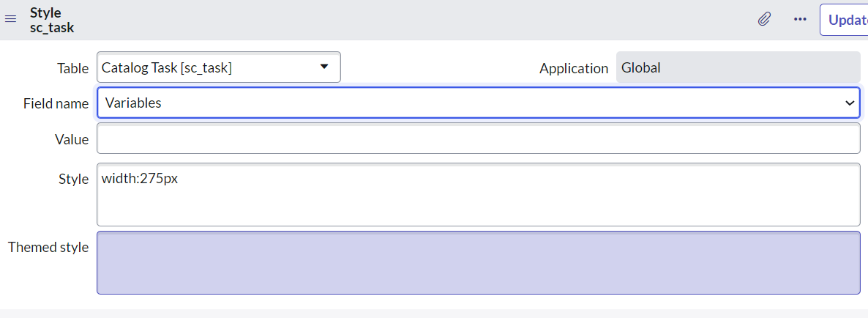Click the black caret arrow in Table field
The width and height of the screenshot is (868, 318).
[x=324, y=67]
